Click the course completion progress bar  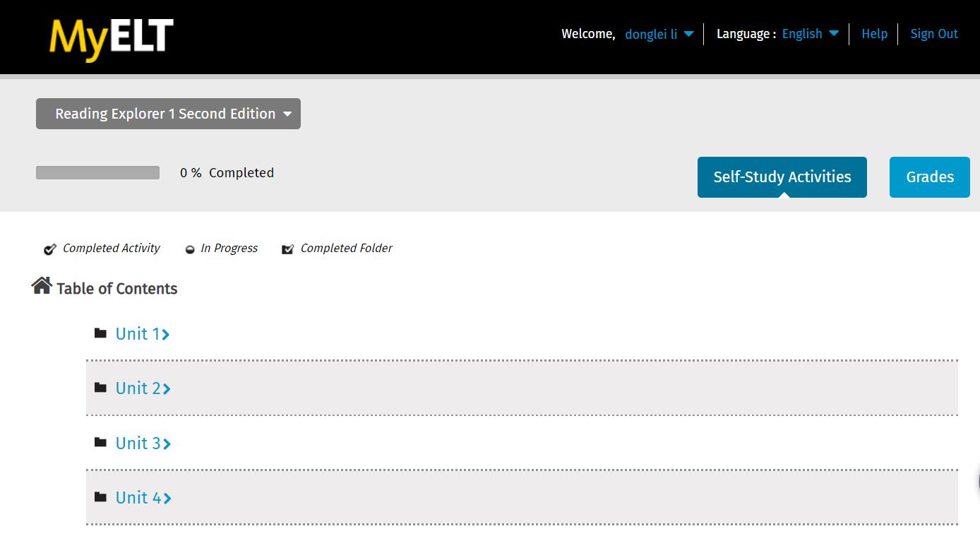[x=97, y=173]
